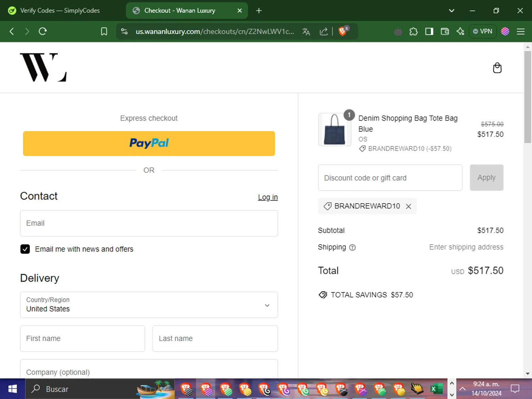This screenshot has height=399, width=532.
Task: Share this page via share icon
Action: pyautogui.click(x=323, y=32)
